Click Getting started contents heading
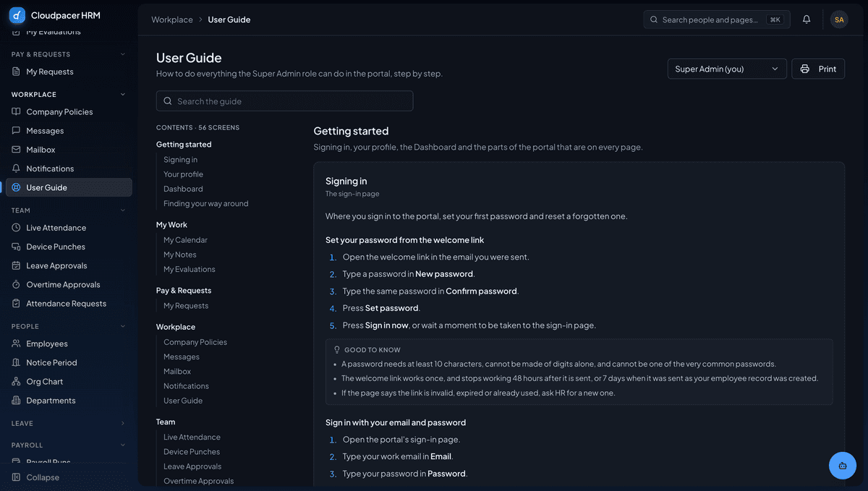 pyautogui.click(x=184, y=145)
